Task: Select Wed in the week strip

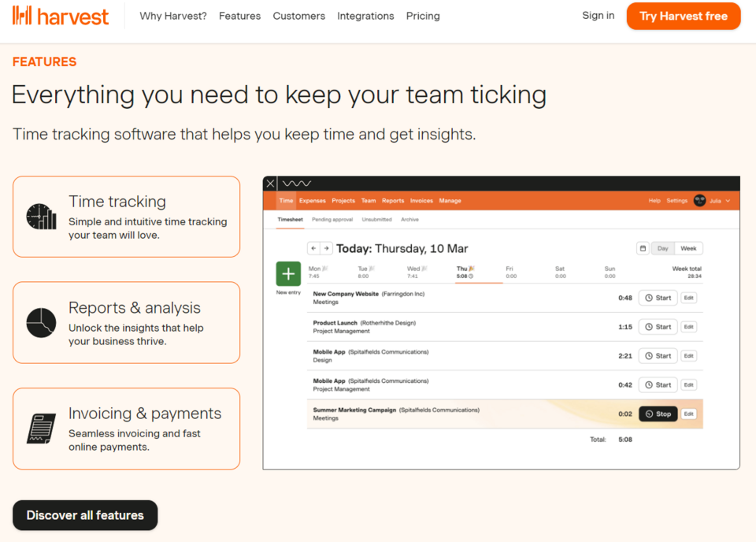Action: coord(417,273)
